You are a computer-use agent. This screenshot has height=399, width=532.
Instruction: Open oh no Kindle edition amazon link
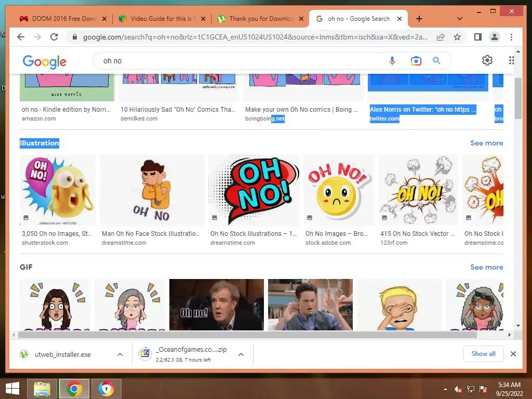pyautogui.click(x=66, y=109)
